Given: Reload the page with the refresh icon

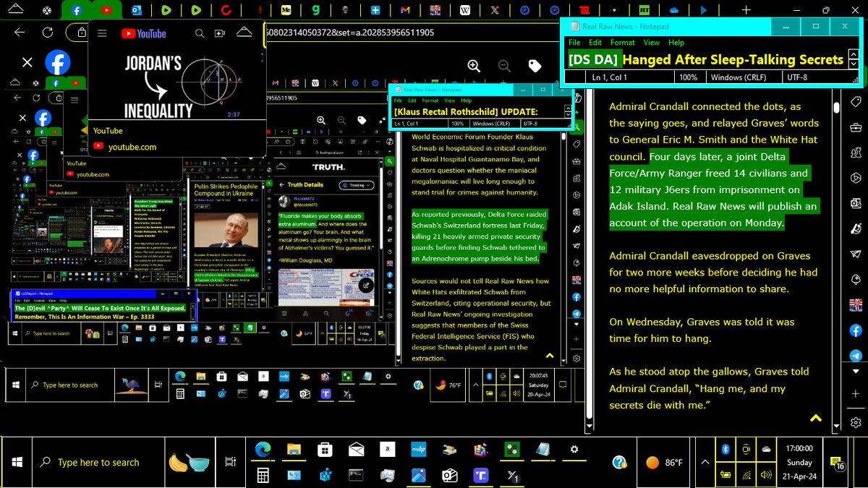Looking at the screenshot, I should click(x=48, y=33).
